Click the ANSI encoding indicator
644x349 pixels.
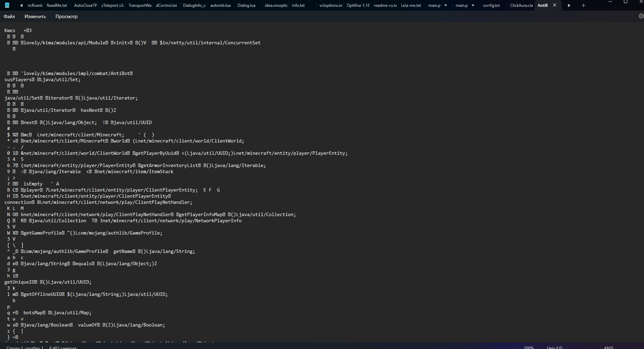(x=609, y=347)
